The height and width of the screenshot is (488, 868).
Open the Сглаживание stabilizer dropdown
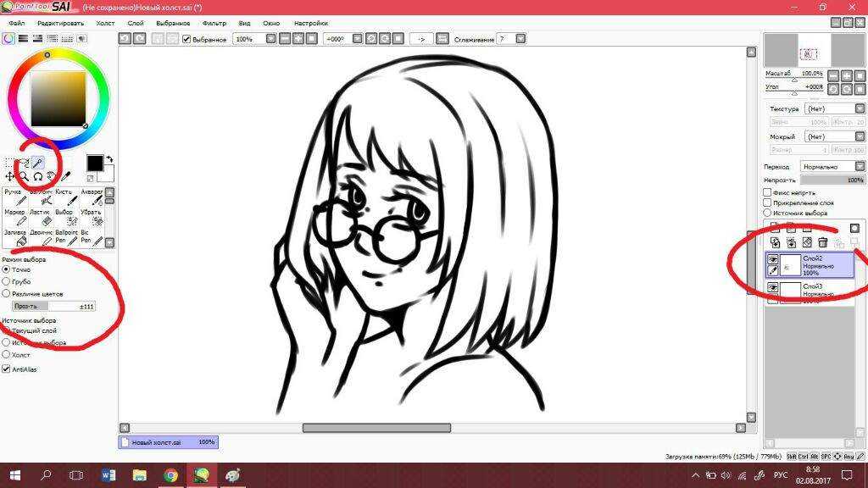point(510,39)
